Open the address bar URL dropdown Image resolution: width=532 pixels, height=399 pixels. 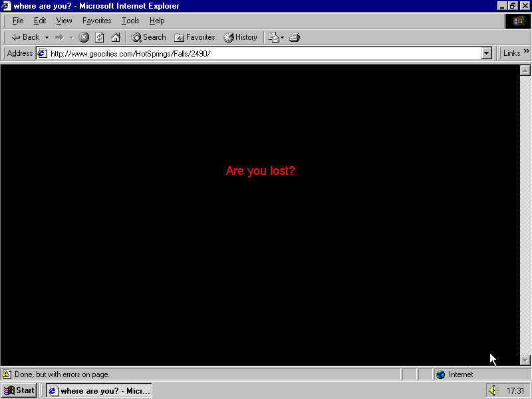click(x=486, y=53)
